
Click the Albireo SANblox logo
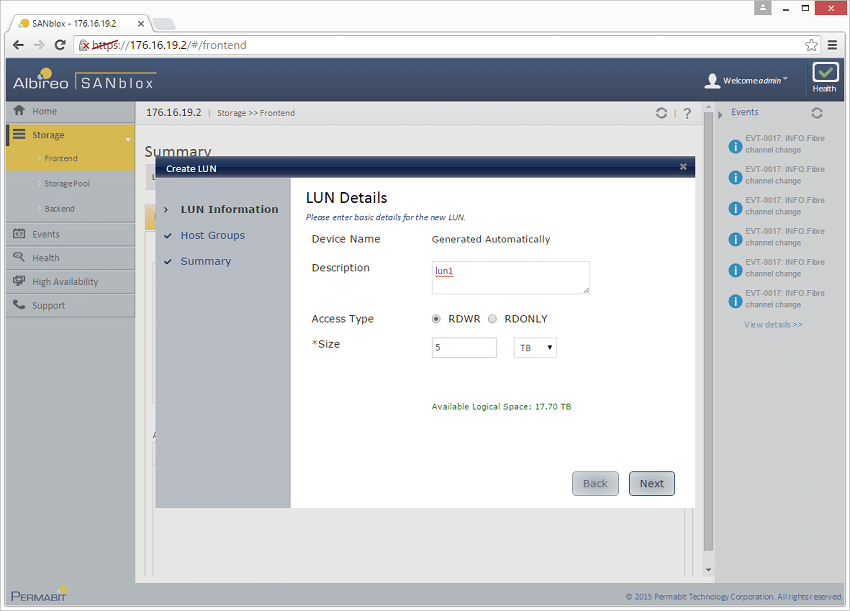coord(84,80)
